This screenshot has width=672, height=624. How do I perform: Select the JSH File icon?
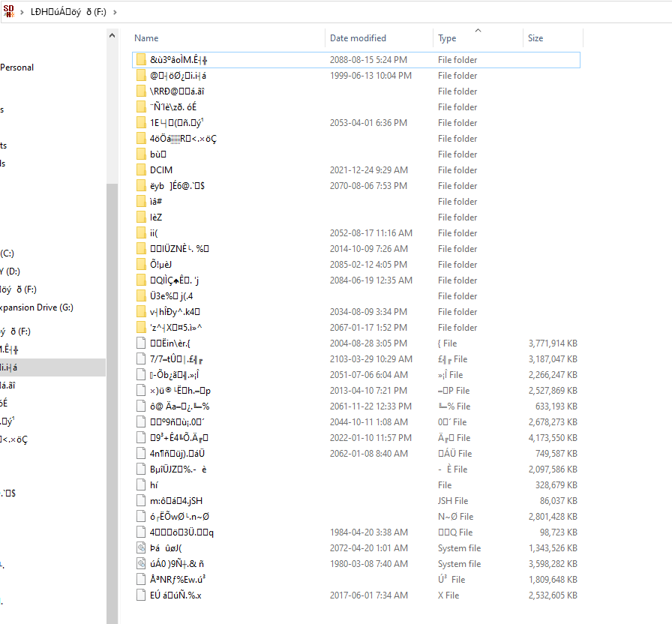point(142,501)
